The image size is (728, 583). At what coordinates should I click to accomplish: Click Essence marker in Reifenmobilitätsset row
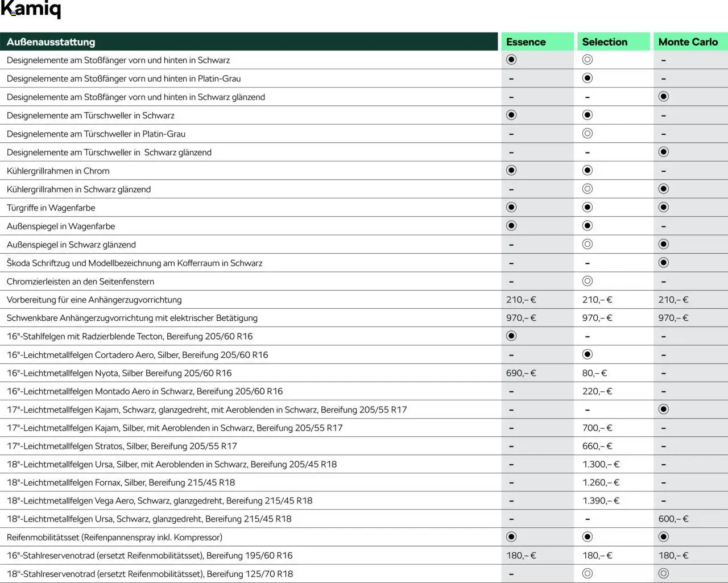(511, 537)
